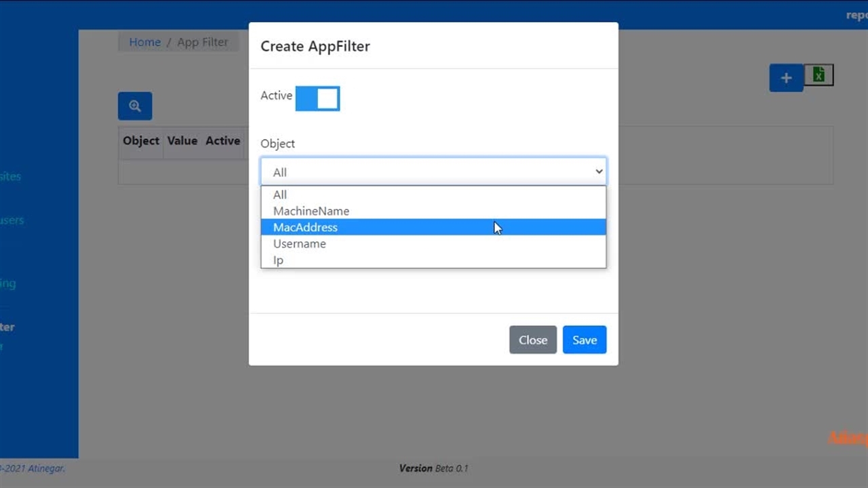Click the Atinegar logo at bottom right
Viewport: 868px width, 488px height.
coord(848,438)
